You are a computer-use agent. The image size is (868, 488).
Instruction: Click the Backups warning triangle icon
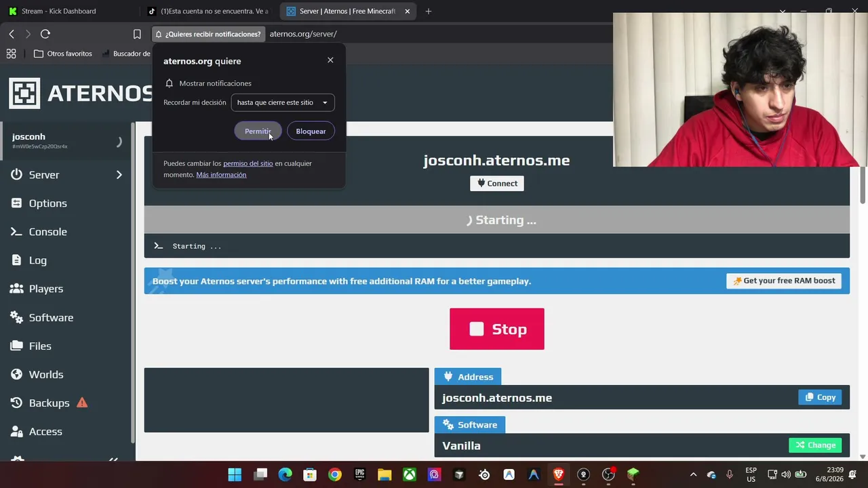82,403
